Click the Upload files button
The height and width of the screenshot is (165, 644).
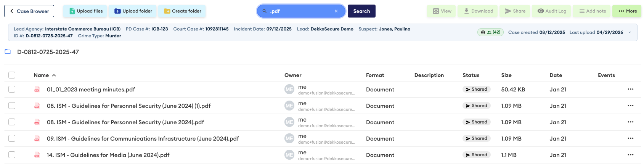[x=86, y=11]
